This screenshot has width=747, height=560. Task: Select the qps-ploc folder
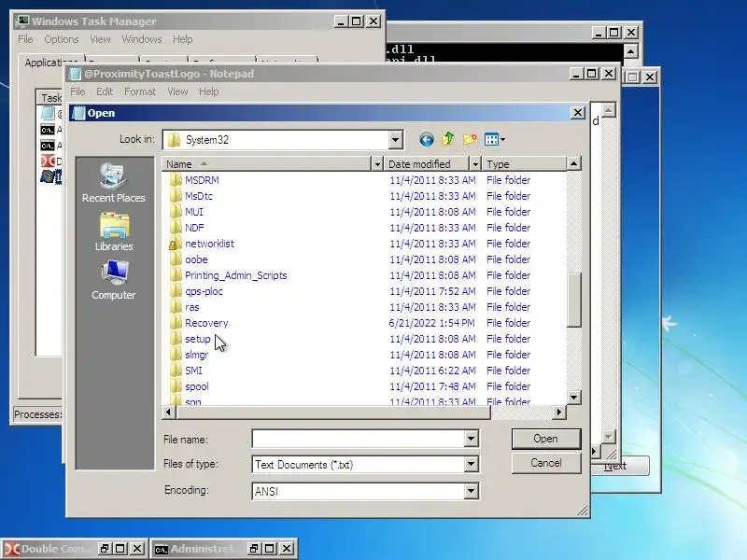click(204, 291)
